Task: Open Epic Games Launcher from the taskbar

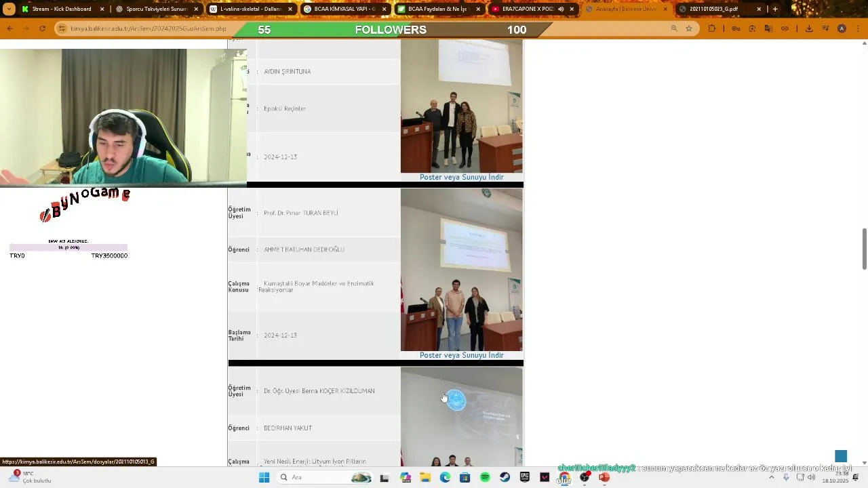Action: (x=524, y=477)
